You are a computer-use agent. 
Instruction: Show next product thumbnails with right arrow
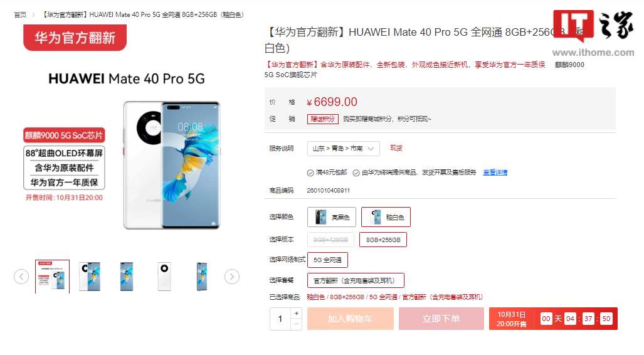click(x=231, y=277)
